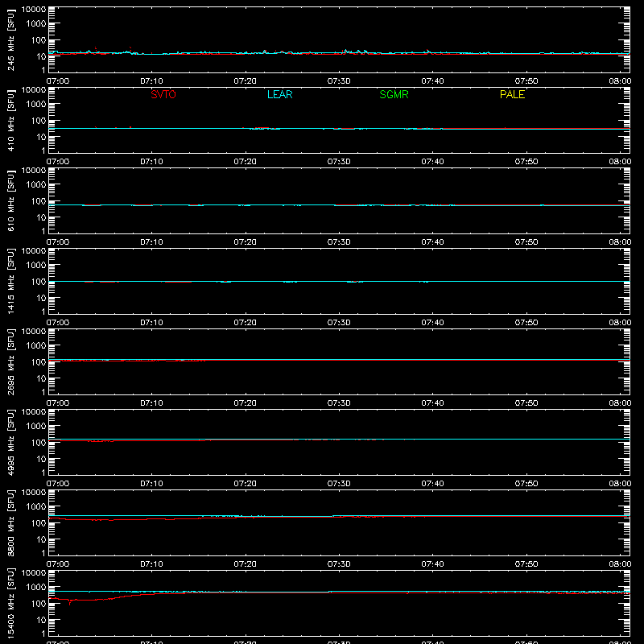Click the 1000 y-axis value on 4995 MHz plot

36,427
